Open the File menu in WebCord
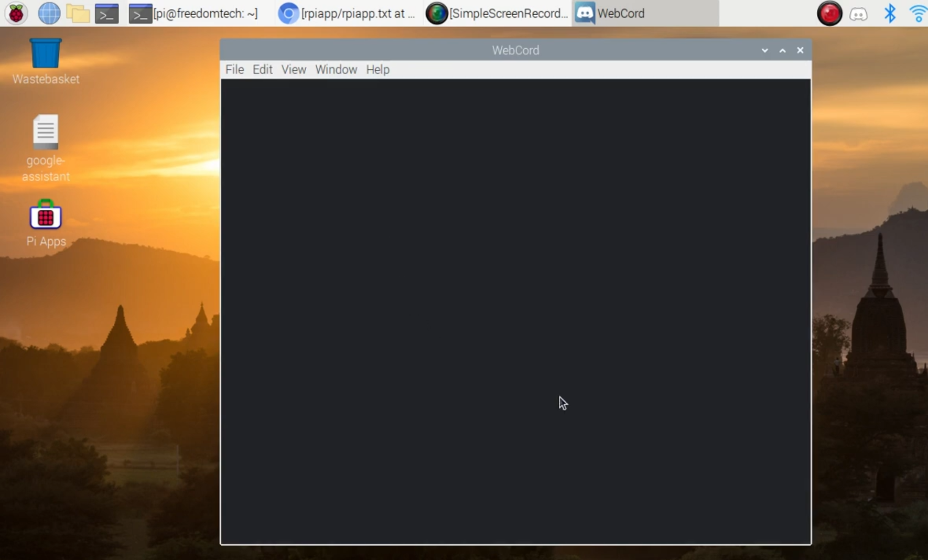The height and width of the screenshot is (560, 928). click(x=234, y=69)
